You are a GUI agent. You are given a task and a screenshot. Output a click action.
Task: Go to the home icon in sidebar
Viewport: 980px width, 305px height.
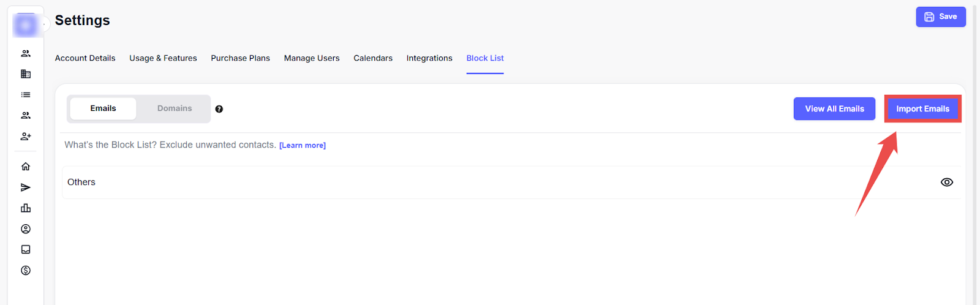(x=26, y=167)
